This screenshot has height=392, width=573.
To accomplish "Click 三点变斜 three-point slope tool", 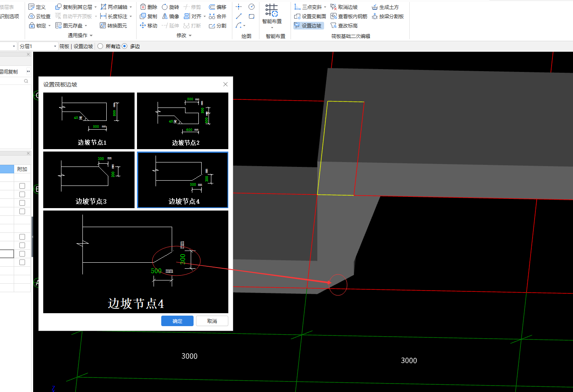I will pos(308,7).
